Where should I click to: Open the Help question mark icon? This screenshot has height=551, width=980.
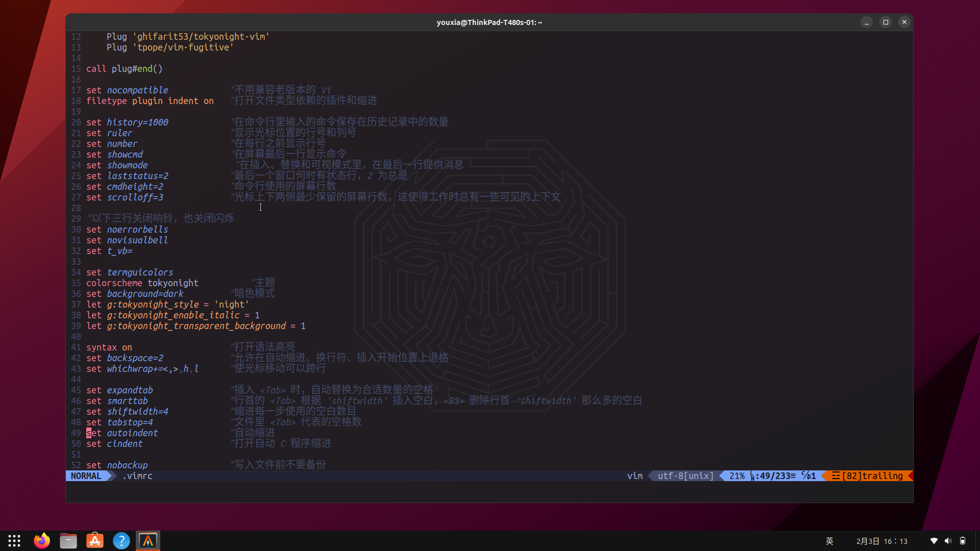121,541
